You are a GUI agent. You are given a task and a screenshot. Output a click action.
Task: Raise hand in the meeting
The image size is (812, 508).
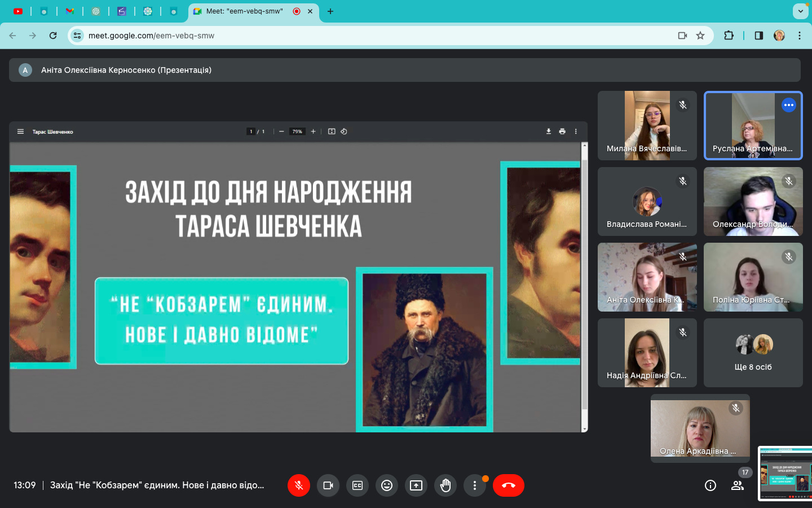tap(445, 485)
